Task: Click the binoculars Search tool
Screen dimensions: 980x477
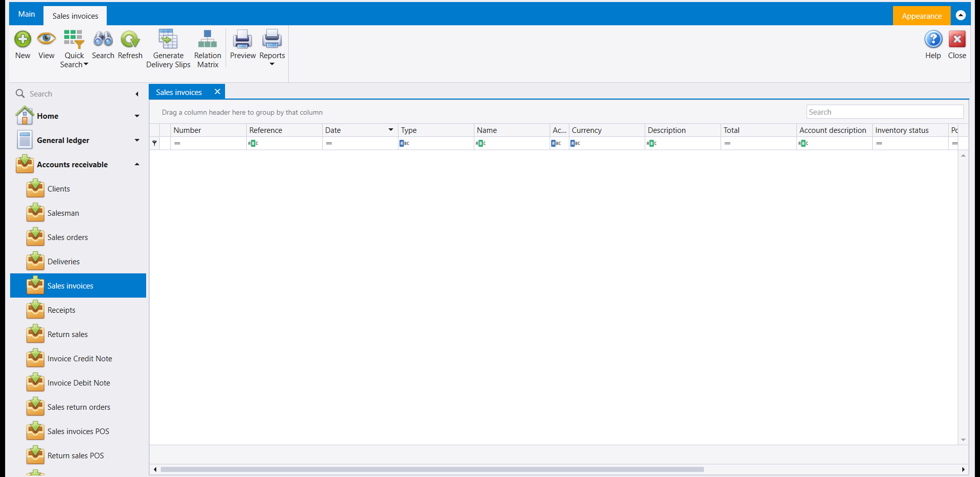Action: coord(103,45)
